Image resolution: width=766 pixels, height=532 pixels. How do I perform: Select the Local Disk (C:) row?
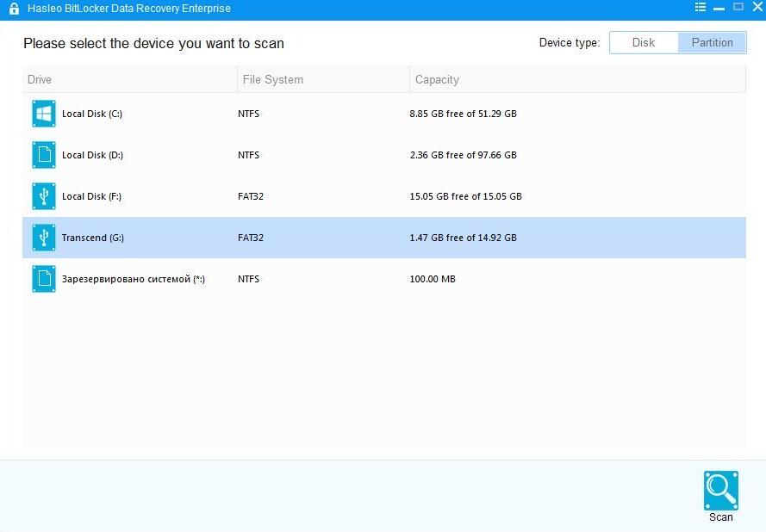(x=384, y=114)
